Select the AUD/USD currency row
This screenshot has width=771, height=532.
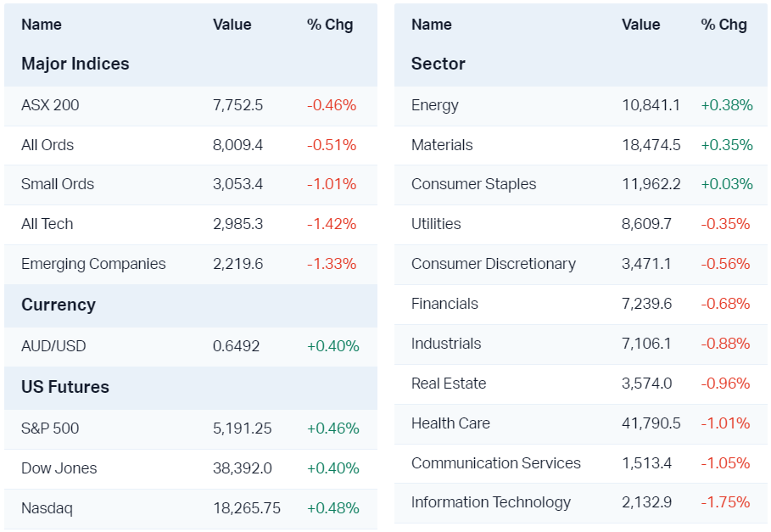pos(53,346)
